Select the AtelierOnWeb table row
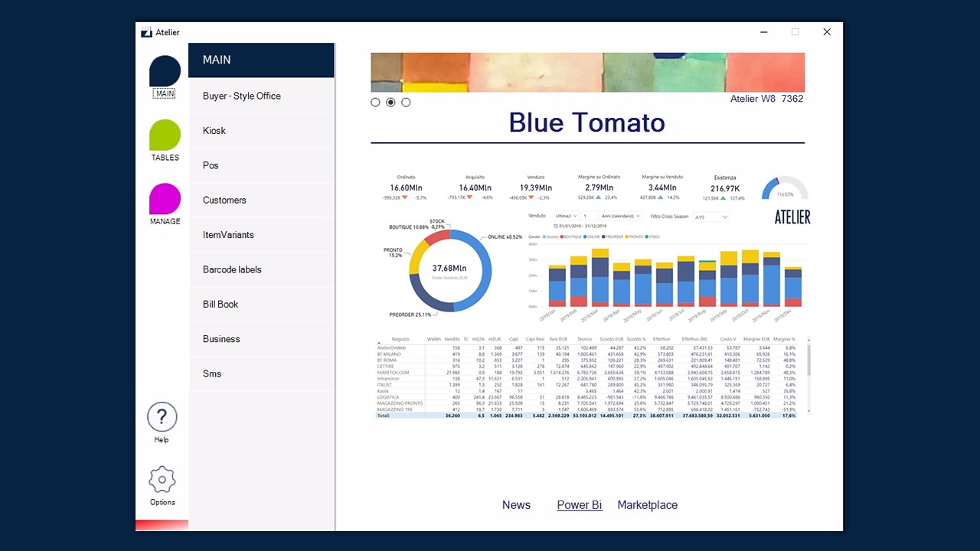 click(586, 348)
